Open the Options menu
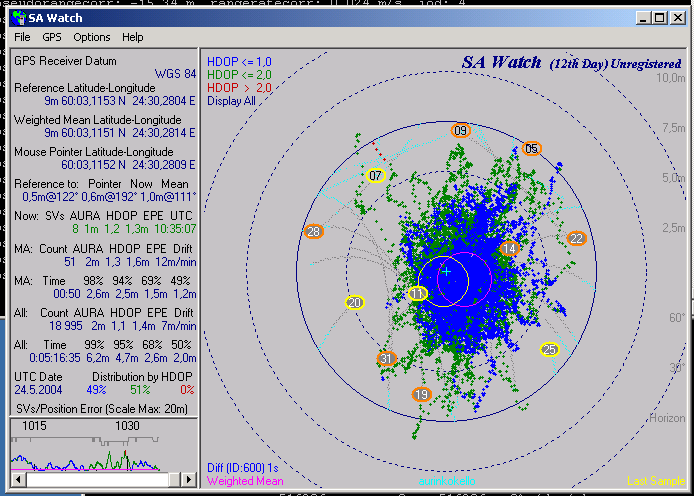 tap(92, 37)
